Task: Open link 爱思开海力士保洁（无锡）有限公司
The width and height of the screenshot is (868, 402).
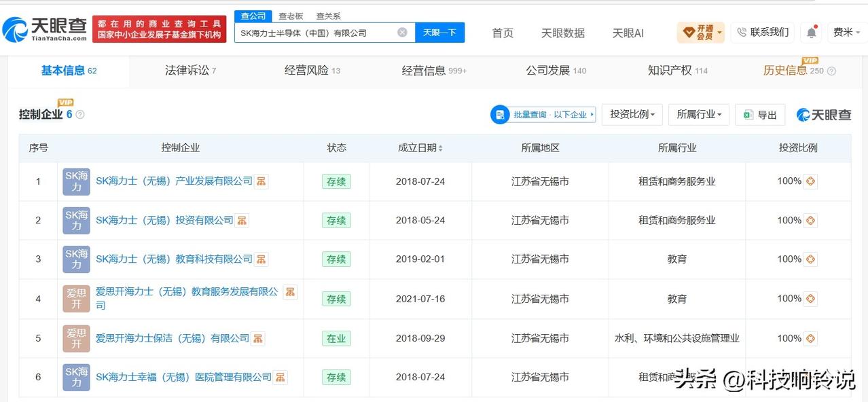Action: point(173,338)
